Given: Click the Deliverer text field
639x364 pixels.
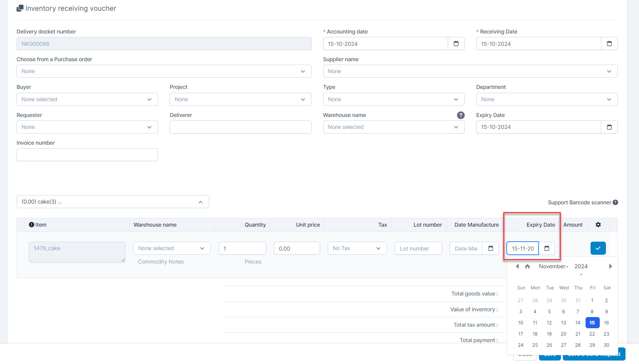Looking at the screenshot, I should (x=240, y=127).
